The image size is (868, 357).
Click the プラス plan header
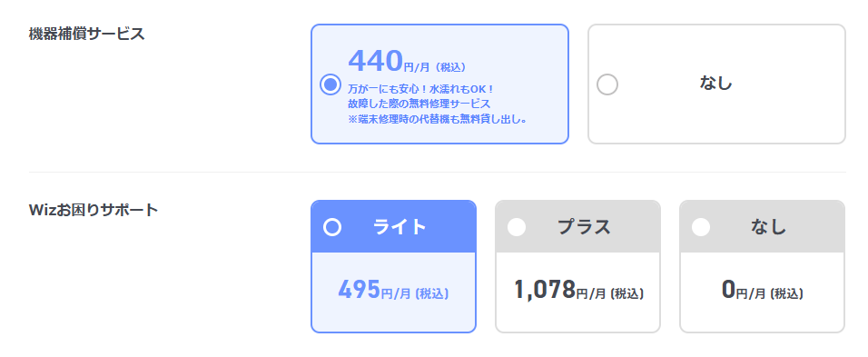578,227
